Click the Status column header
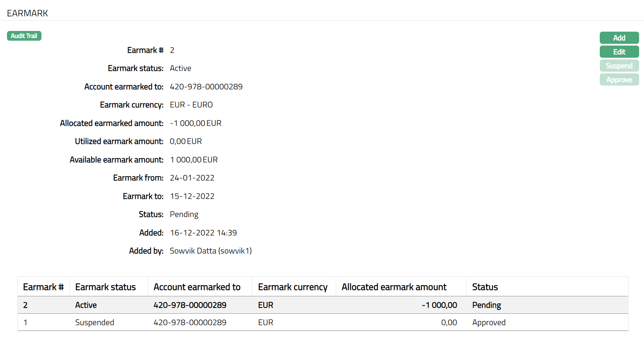This screenshot has height=337, width=644. [x=485, y=287]
